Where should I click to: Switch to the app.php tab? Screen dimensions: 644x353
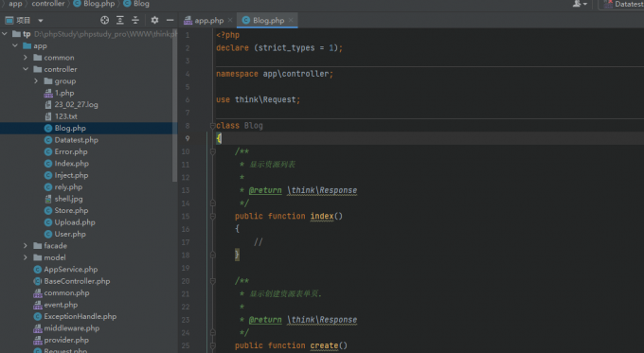pyautogui.click(x=204, y=20)
